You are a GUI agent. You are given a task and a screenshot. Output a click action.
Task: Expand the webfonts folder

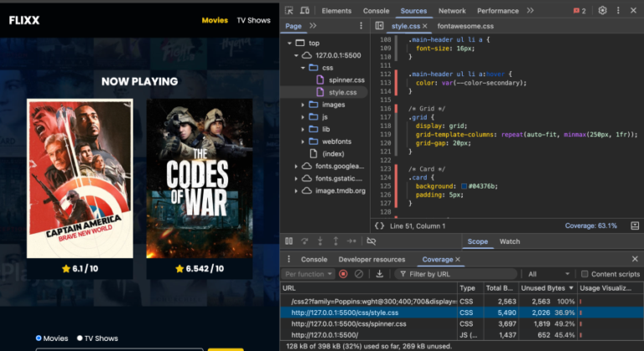[303, 142]
